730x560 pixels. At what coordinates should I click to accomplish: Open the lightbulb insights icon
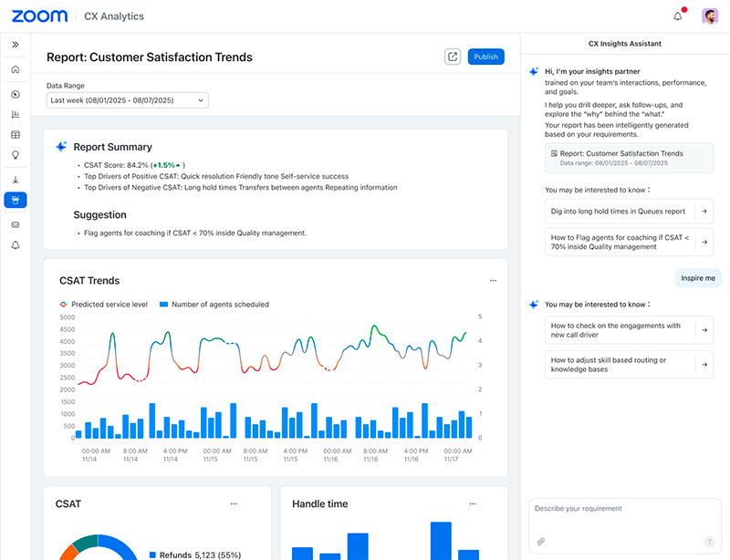pyautogui.click(x=15, y=155)
